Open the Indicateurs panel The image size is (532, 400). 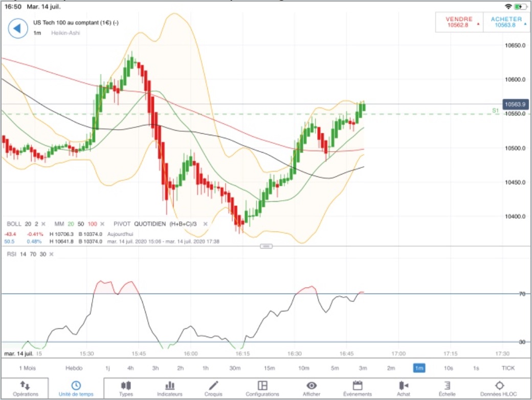[170, 389]
